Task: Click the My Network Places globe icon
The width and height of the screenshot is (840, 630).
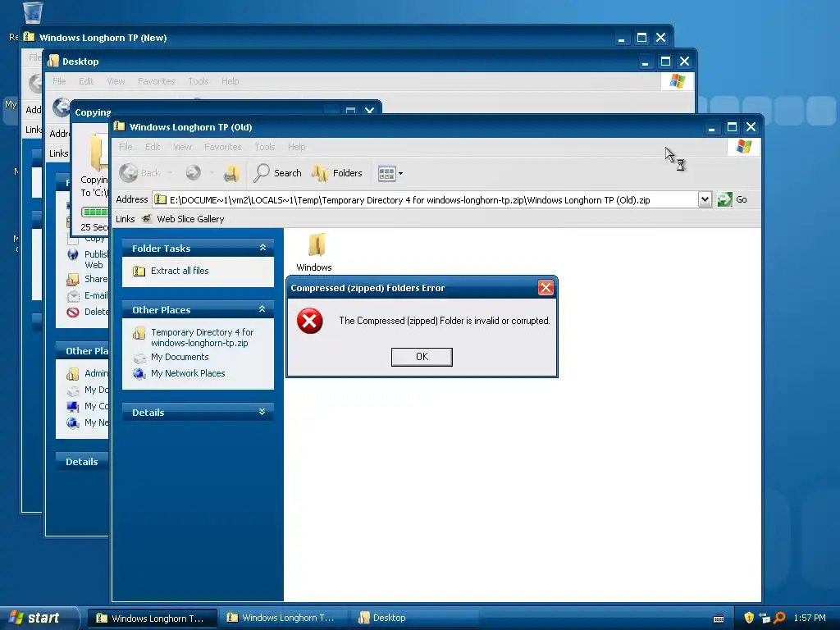Action: pyautogui.click(x=139, y=373)
